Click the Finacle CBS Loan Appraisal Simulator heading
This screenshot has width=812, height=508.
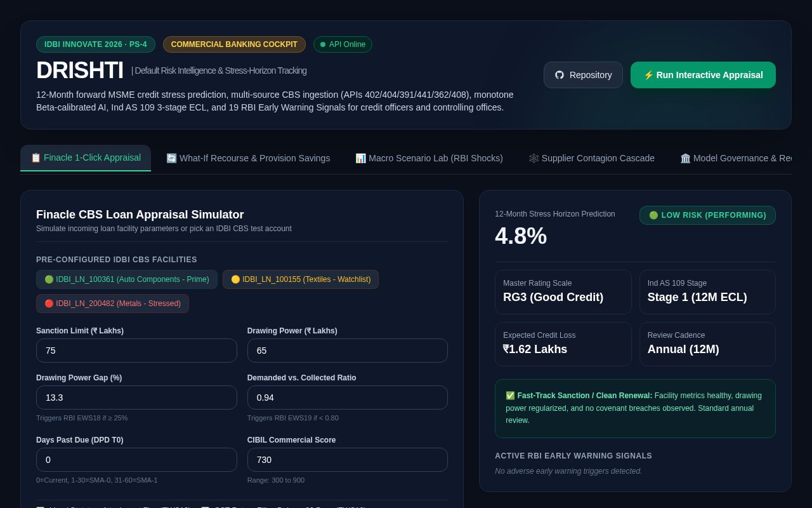click(140, 215)
